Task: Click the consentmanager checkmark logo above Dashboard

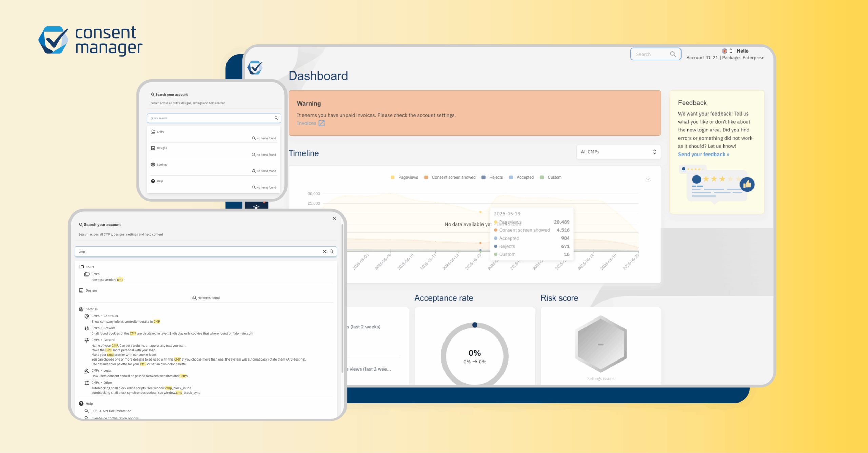Action: (x=255, y=67)
